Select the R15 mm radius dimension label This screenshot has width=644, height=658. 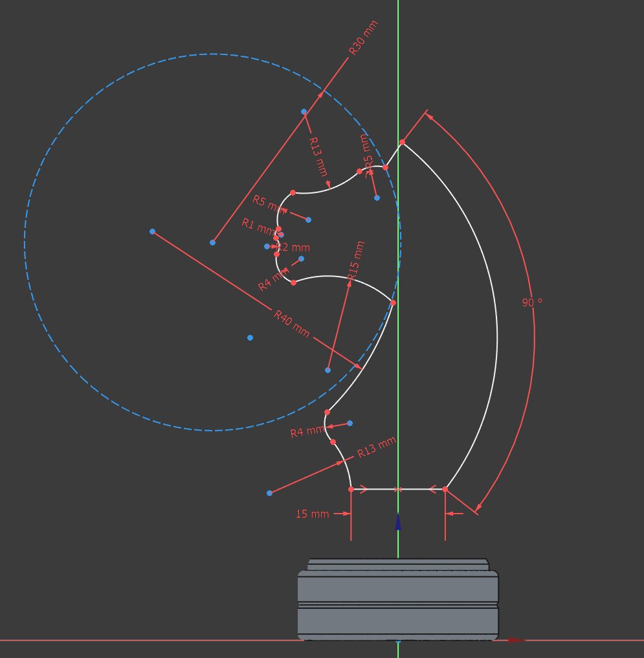356,260
